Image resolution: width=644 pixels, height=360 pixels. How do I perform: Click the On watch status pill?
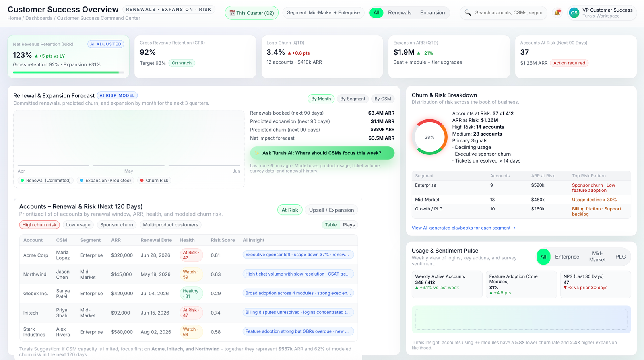point(182,63)
